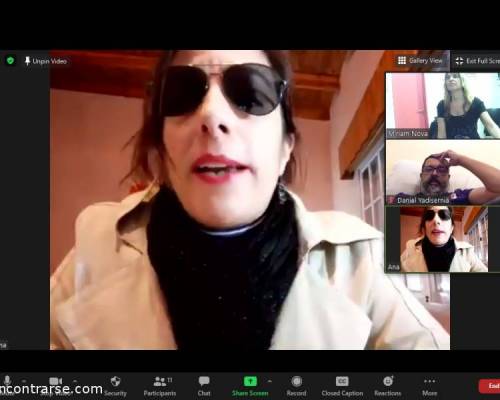Image resolution: width=500 pixels, height=400 pixels.
Task: Expand video options arrow beside camera
Action: (x=75, y=380)
